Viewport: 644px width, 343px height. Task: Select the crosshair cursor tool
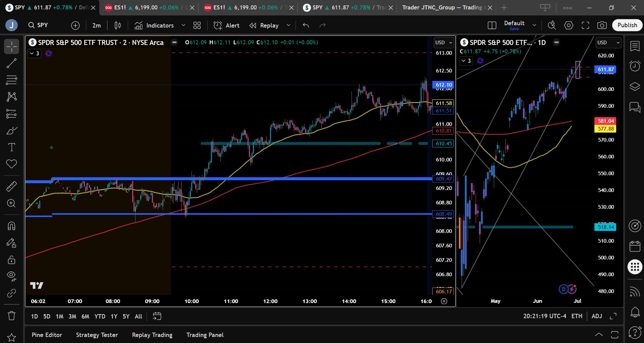[x=11, y=47]
